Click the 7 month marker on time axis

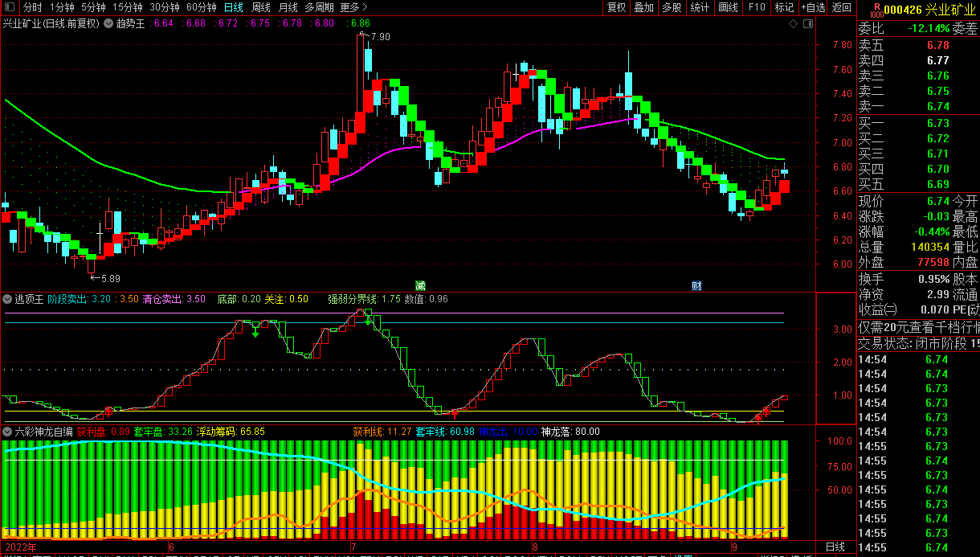pyautogui.click(x=353, y=547)
